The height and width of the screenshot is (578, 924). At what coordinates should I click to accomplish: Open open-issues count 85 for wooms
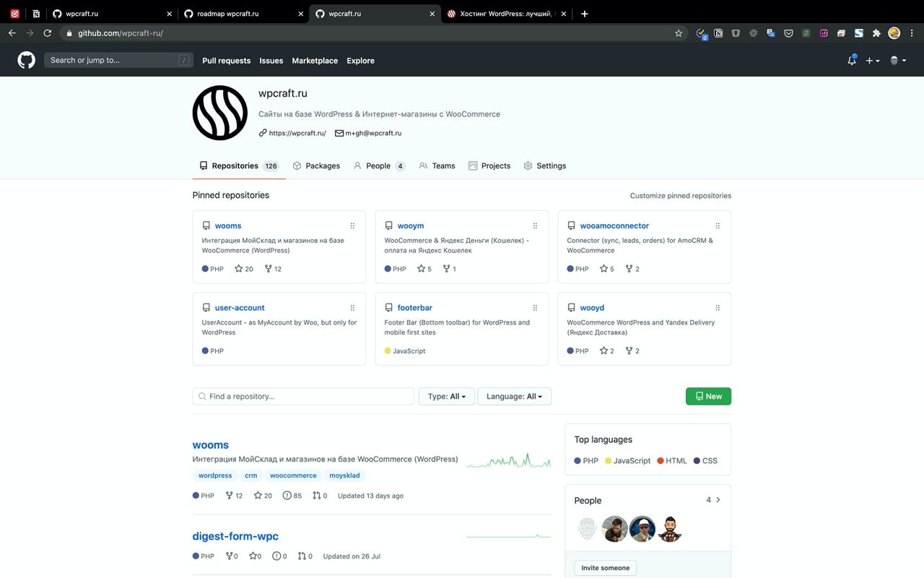[x=292, y=496]
